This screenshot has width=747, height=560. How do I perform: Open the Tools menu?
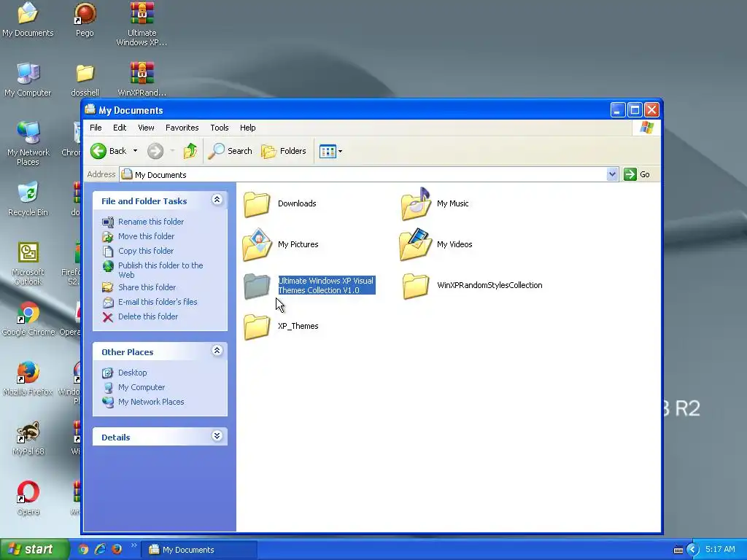click(x=220, y=128)
